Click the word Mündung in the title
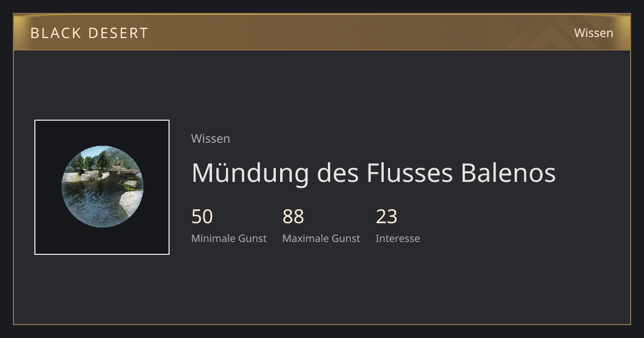Image resolution: width=644 pixels, height=338 pixels. [250, 173]
